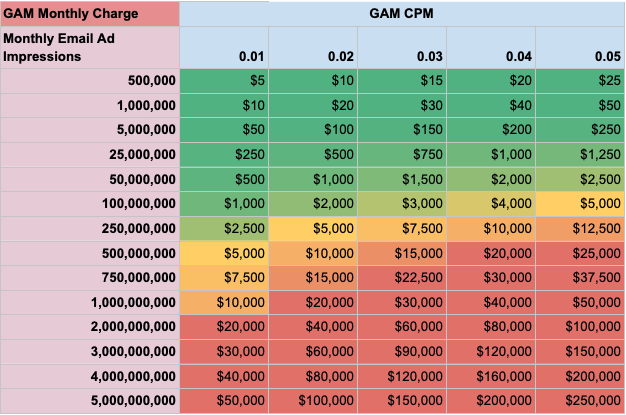Click the $160,000 cell
Screen dimensions: 626x415
(491, 375)
